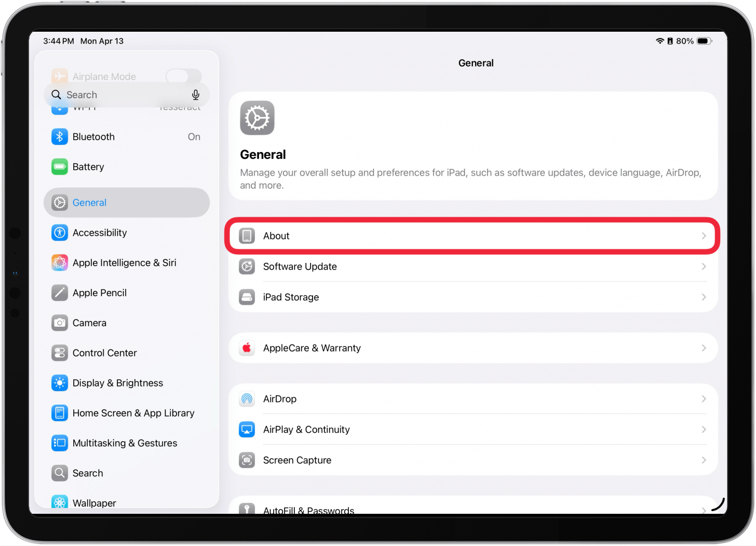The height and width of the screenshot is (546, 756).
Task: Expand the AppleCare & Warranty chevron
Action: point(704,348)
